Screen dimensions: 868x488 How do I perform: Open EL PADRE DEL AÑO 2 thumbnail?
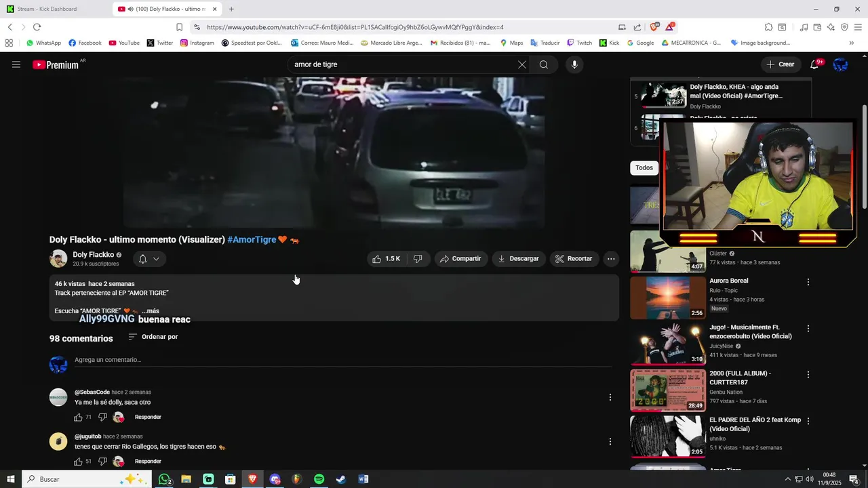click(668, 436)
